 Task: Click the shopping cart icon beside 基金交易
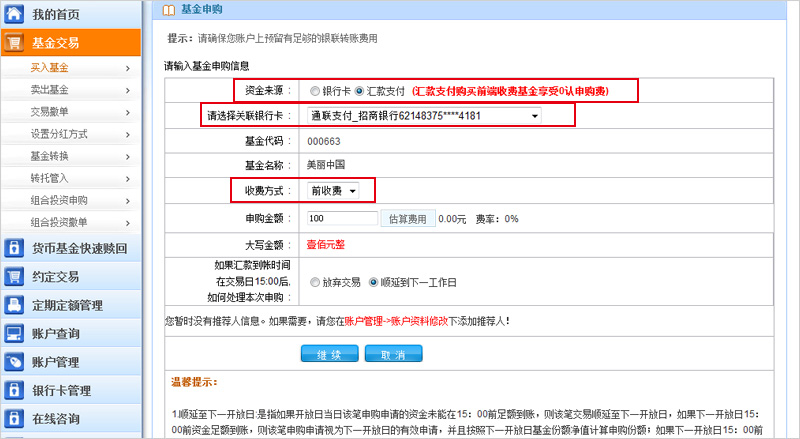coord(15,43)
